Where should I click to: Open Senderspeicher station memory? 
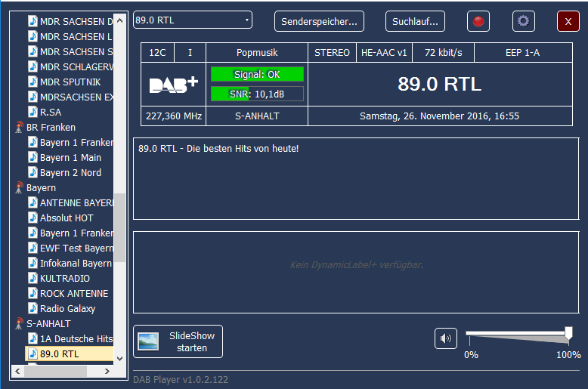(319, 21)
